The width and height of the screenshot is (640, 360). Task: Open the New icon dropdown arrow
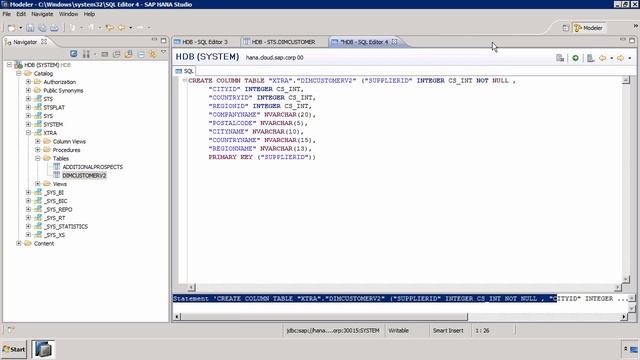point(20,28)
